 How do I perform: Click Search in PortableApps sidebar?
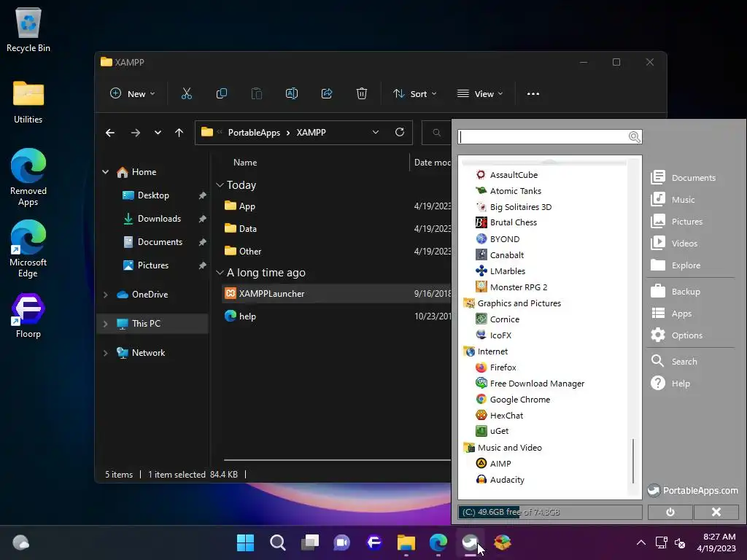(x=674, y=362)
